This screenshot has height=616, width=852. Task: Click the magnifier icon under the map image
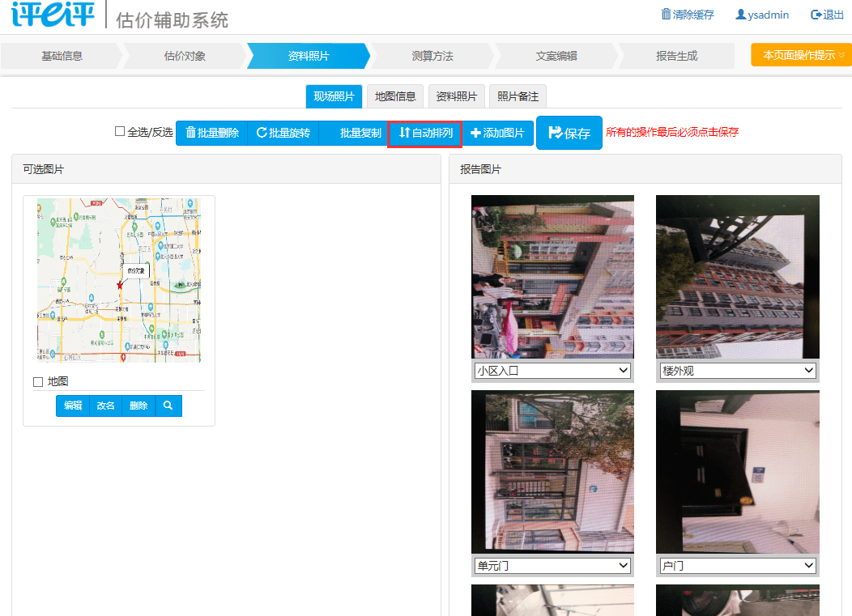168,406
